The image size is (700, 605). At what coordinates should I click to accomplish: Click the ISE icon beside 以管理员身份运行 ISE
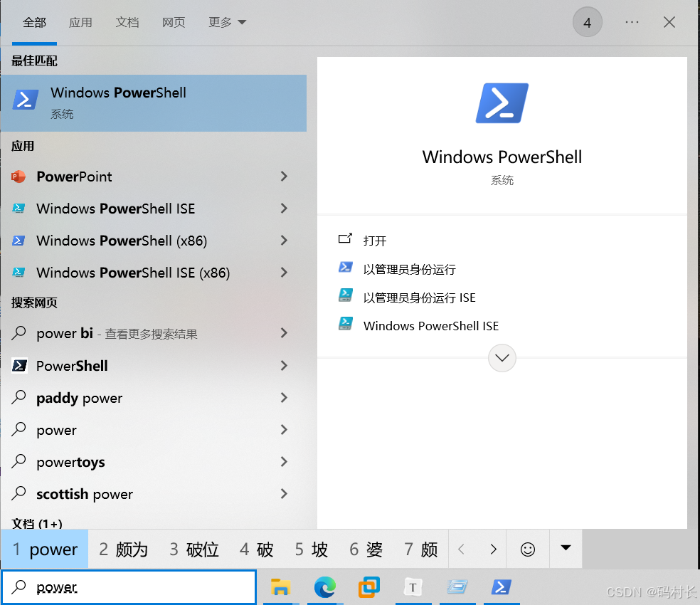(346, 295)
